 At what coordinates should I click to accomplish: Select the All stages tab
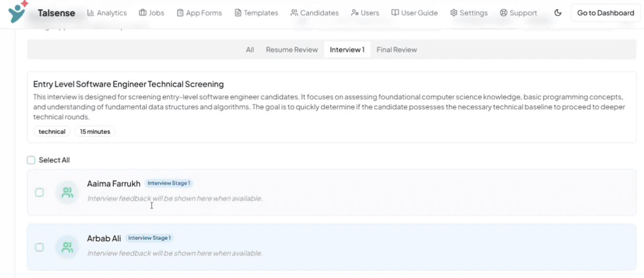(250, 50)
